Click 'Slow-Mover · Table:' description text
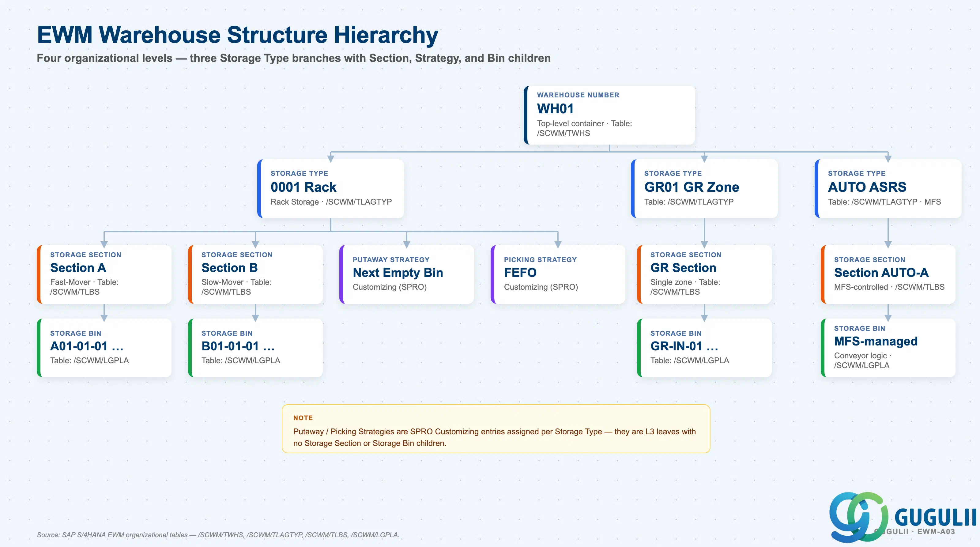Image resolution: width=980 pixels, height=547 pixels. coord(236,282)
